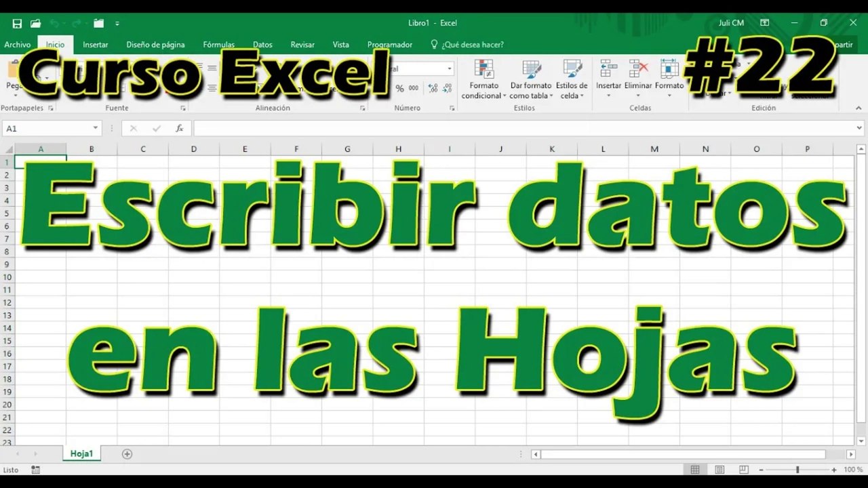This screenshot has width=868, height=488.
Task: Click the Enter checkmark formula bar icon
Action: (157, 128)
